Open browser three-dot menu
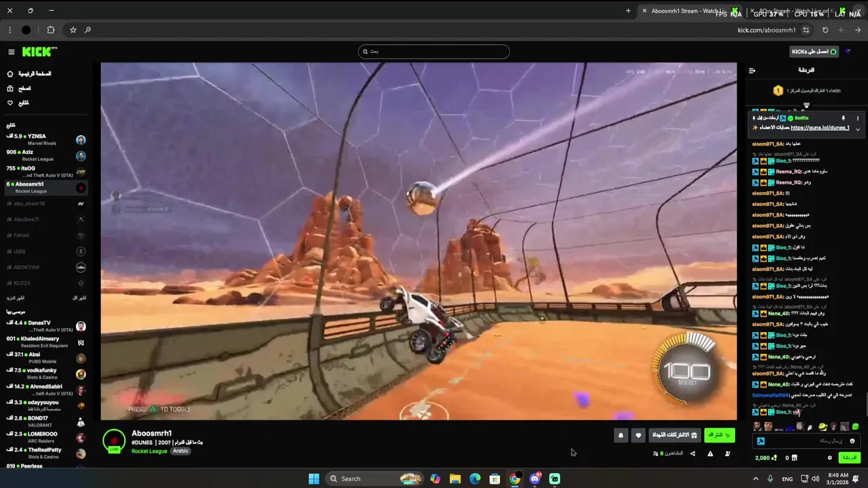Screen dimensions: 868x488 point(9,30)
